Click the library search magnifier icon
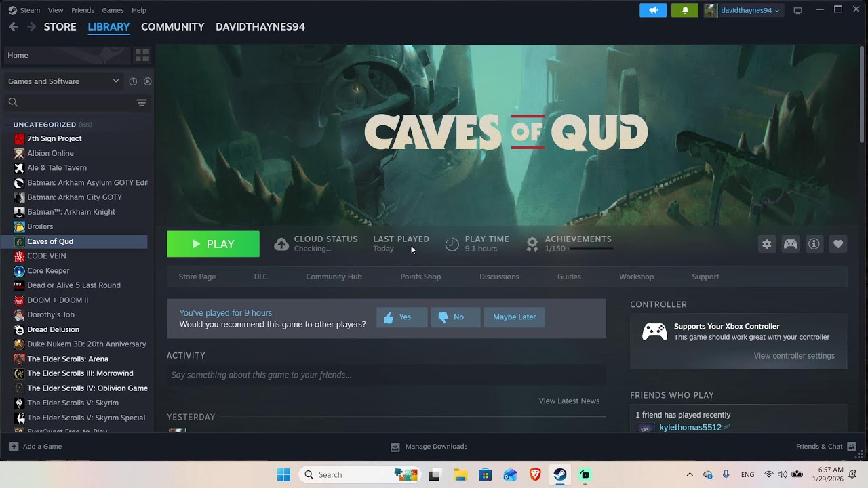This screenshot has width=868, height=488. coord(13,102)
